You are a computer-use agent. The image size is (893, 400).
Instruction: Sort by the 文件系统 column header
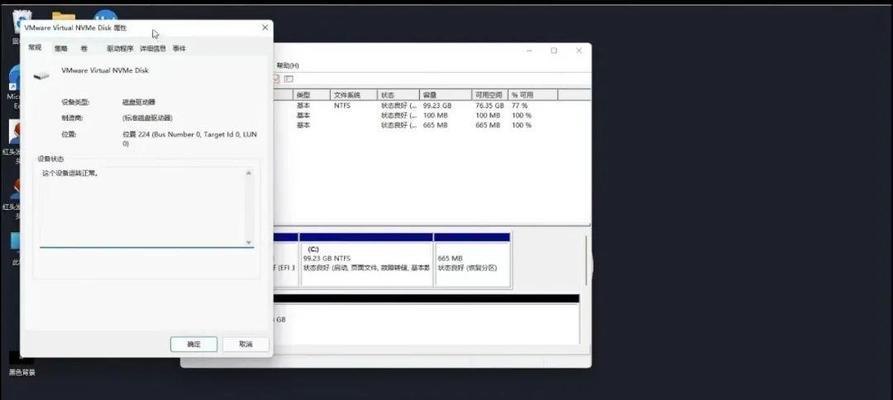coord(354,95)
